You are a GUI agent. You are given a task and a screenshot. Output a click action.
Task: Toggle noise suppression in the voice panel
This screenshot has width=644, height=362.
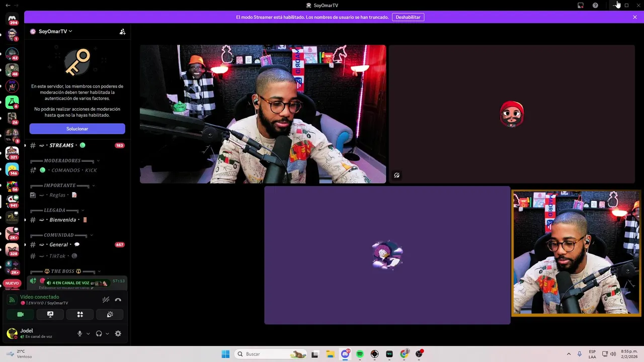(x=106, y=300)
